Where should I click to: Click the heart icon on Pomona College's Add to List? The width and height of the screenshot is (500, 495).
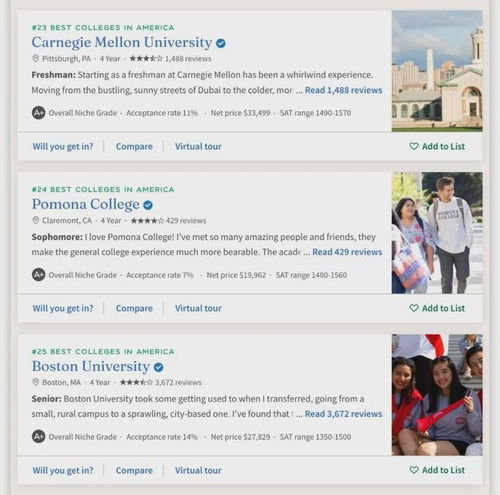click(414, 308)
